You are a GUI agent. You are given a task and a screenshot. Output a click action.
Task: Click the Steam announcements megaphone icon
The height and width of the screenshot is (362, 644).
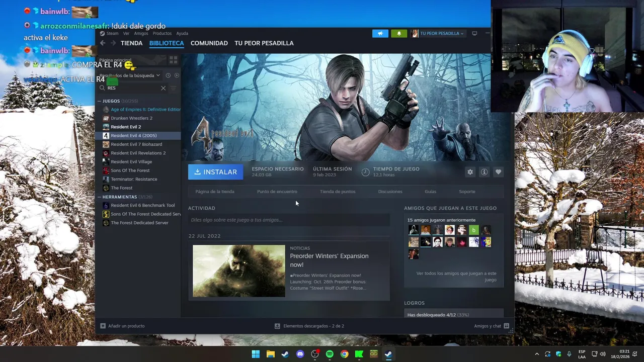point(380,34)
